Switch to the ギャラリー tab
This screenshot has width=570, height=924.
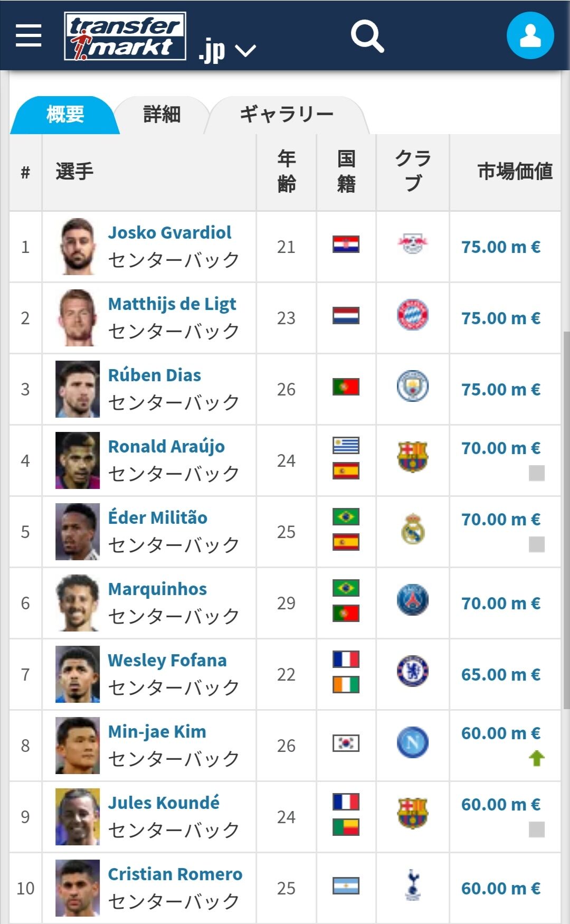[x=287, y=114]
